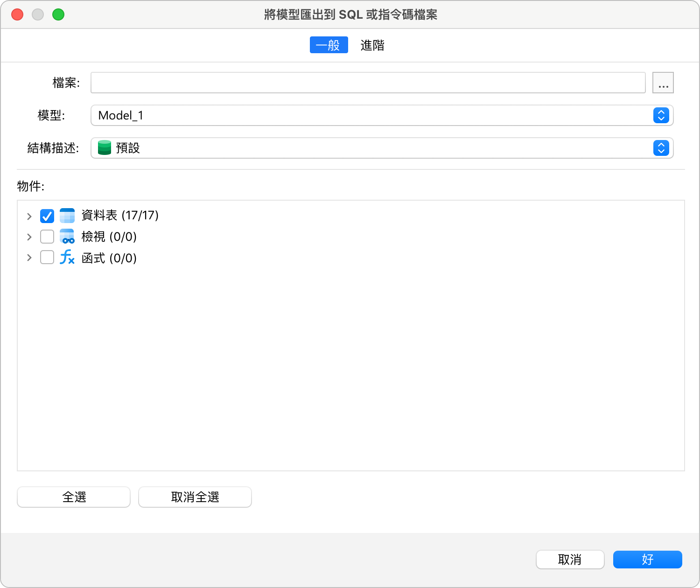Open the 模型 Model_1 dropdown
700x588 pixels.
[382, 115]
